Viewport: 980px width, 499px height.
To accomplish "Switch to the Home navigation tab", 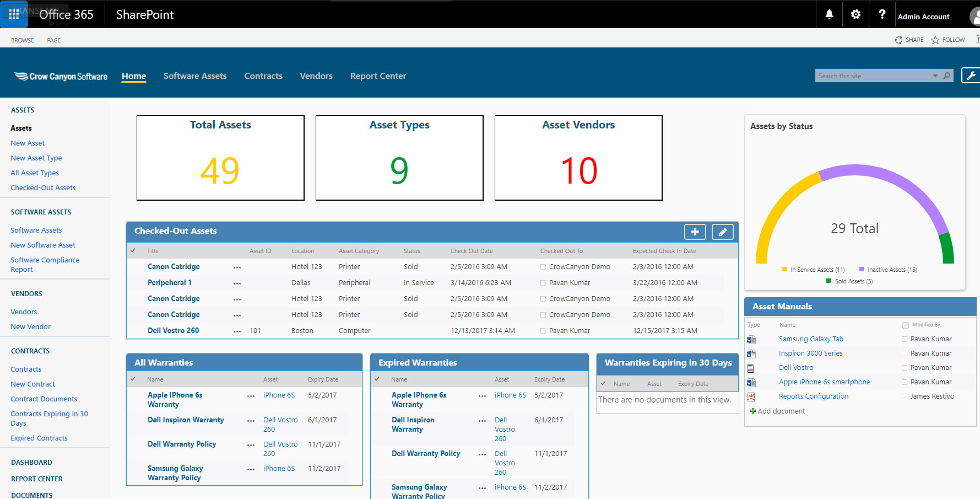I will click(x=134, y=76).
